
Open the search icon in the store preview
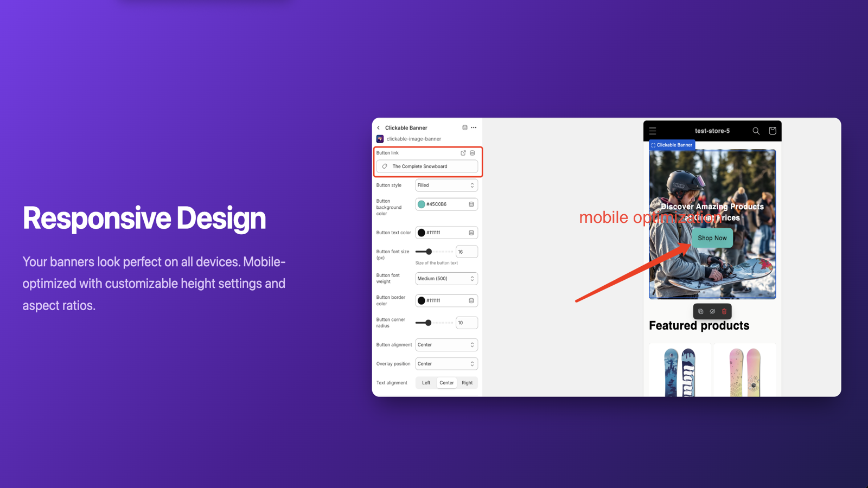756,131
